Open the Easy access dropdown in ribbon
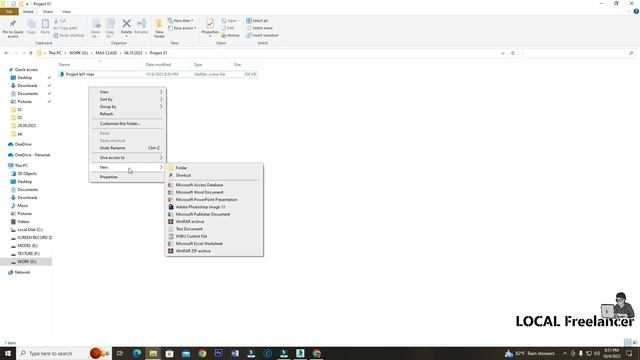This screenshot has height=360, width=640. 182,28
